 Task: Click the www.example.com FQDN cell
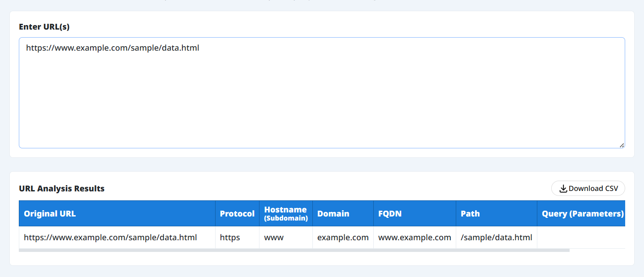(415, 238)
